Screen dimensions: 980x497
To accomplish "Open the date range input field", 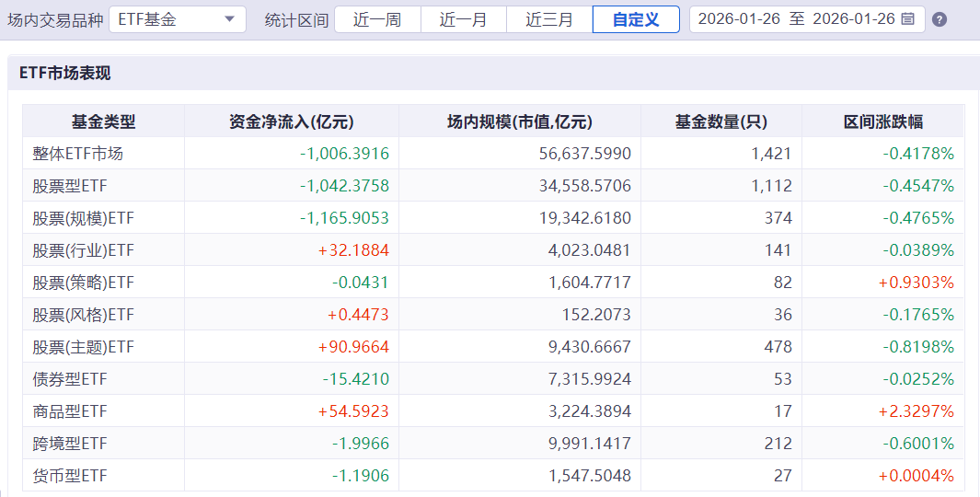I will point(806,19).
